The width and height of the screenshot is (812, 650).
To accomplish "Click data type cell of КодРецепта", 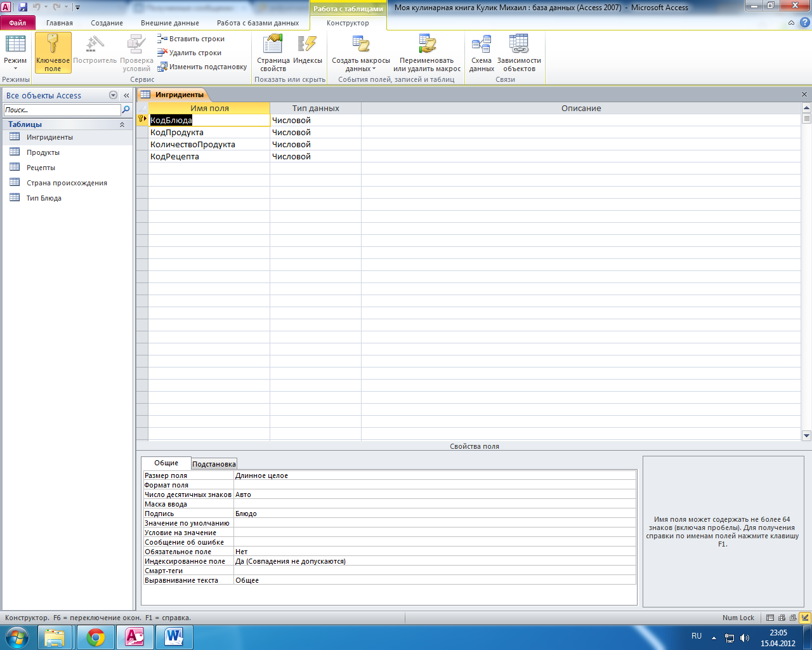I will tap(315, 156).
